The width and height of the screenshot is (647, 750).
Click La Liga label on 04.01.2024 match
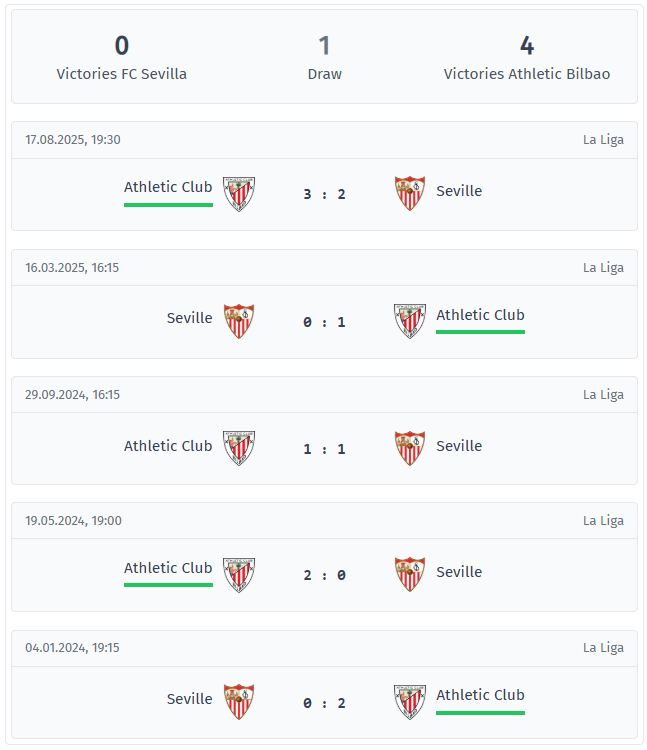603,648
